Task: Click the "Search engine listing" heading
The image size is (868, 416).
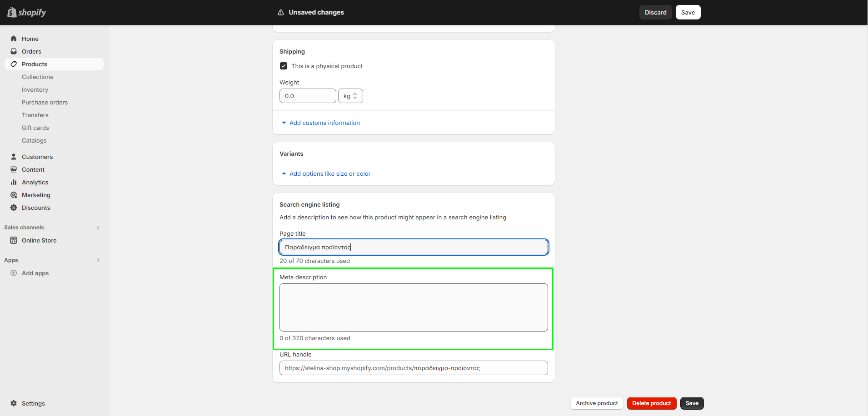Action: (x=309, y=204)
